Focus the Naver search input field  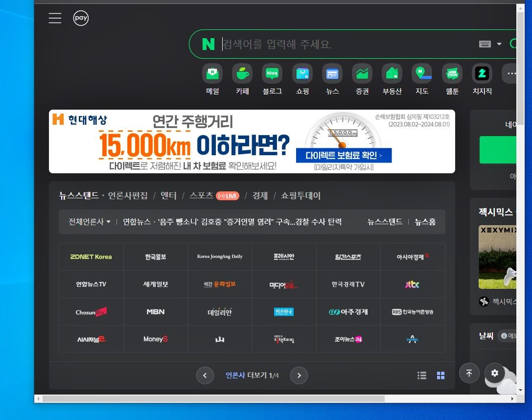coord(346,44)
